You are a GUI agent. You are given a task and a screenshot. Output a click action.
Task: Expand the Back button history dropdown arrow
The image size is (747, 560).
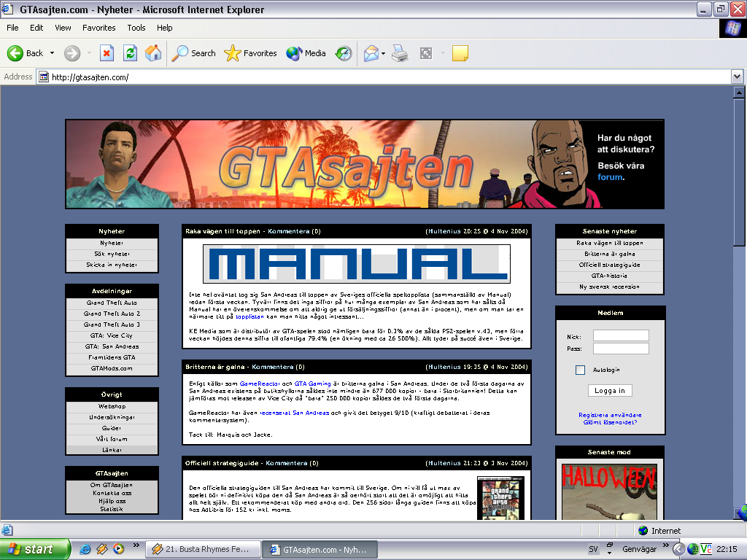click(52, 52)
